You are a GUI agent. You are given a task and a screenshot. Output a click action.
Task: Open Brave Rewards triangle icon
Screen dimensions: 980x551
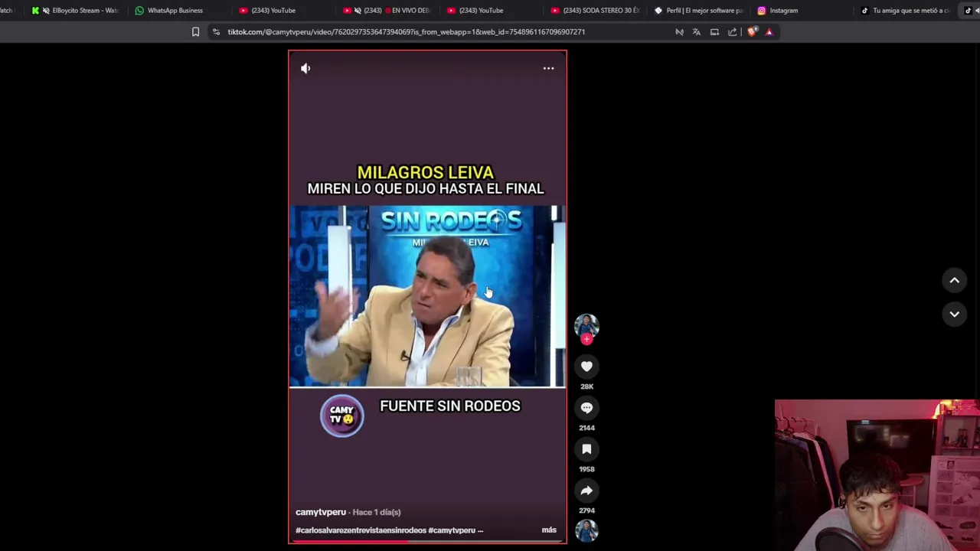(x=769, y=31)
